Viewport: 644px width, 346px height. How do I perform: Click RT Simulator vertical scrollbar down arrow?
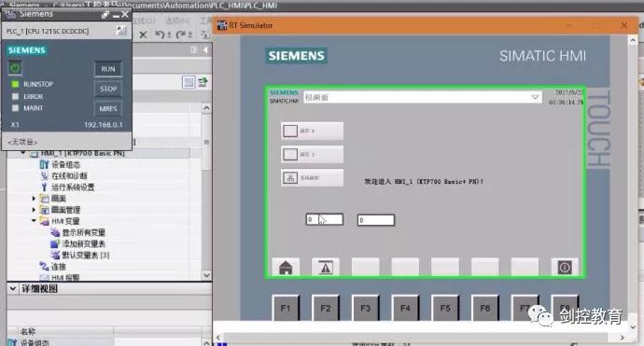coord(633,327)
